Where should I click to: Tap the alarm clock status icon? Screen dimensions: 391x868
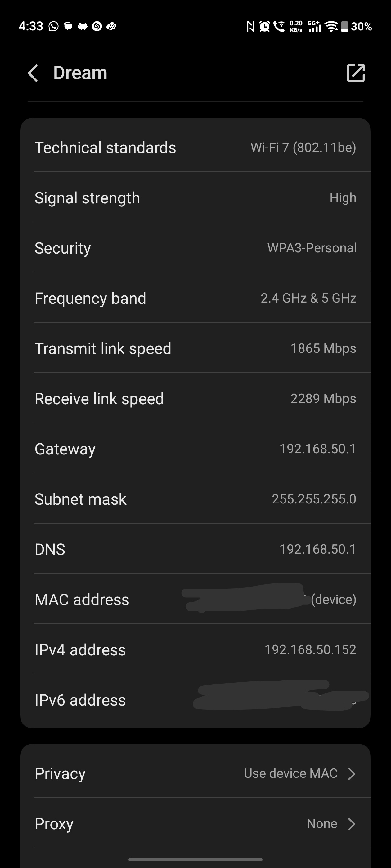(264, 26)
